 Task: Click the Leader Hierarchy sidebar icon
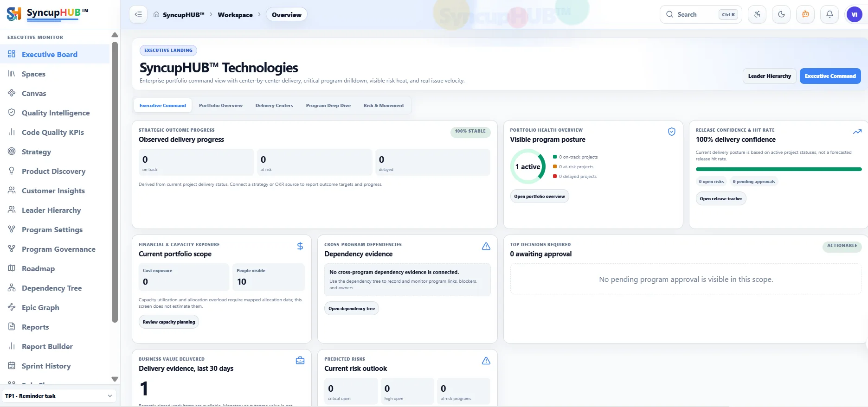(x=12, y=210)
